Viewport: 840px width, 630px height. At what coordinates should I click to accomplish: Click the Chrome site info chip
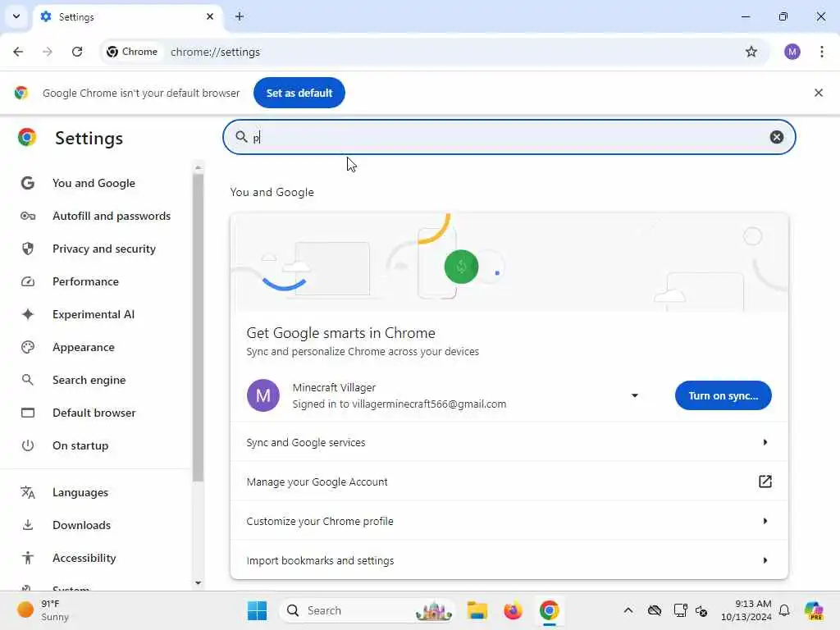click(x=132, y=52)
